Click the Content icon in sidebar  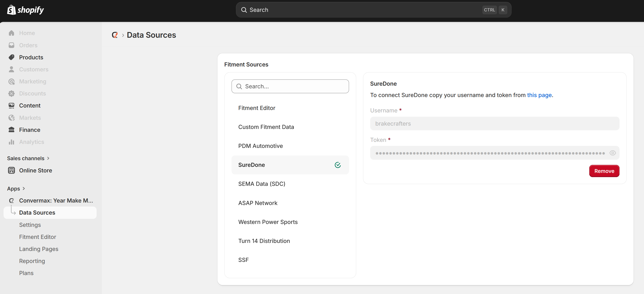coord(12,106)
